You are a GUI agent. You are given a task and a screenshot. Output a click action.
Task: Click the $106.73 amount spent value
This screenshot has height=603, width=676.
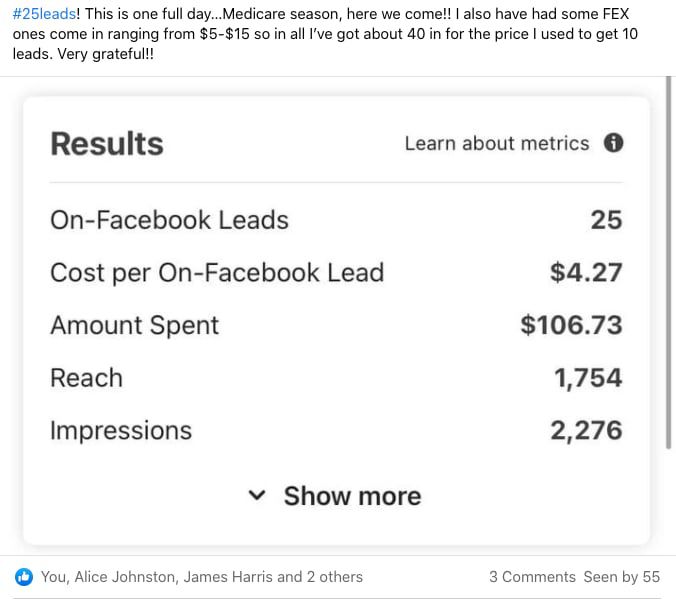[571, 326]
